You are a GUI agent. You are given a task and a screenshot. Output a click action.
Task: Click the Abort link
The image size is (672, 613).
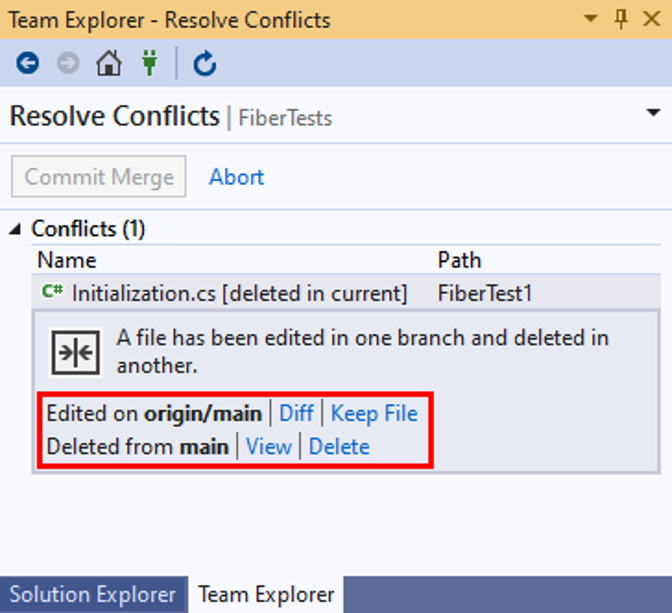click(x=236, y=177)
